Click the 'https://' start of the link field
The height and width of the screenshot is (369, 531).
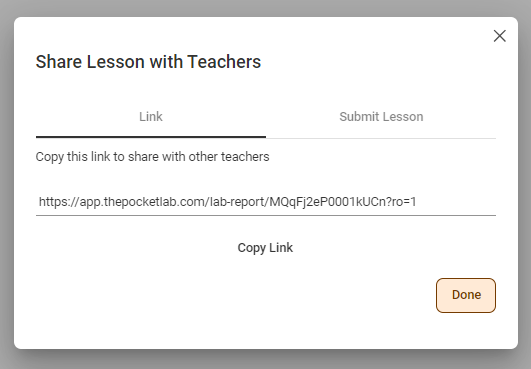pos(59,202)
